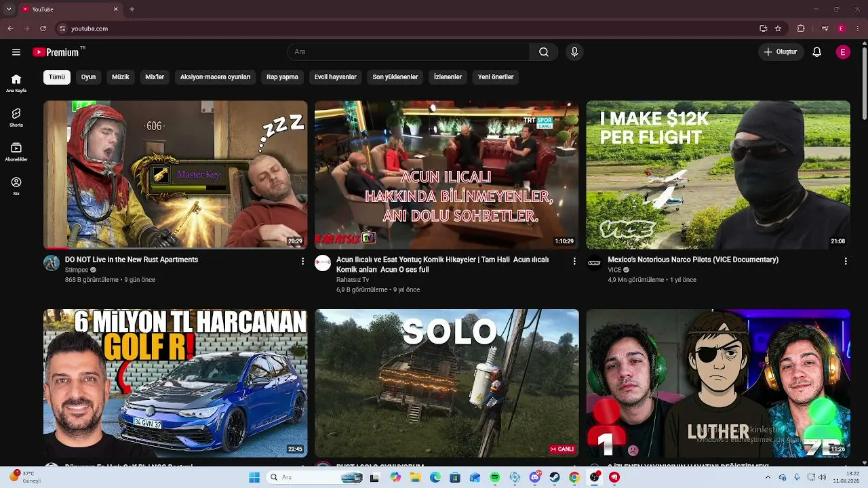Viewport: 868px width, 488px height.
Task: Visit the Rahatsız Tv channel name link
Action: pos(353,280)
